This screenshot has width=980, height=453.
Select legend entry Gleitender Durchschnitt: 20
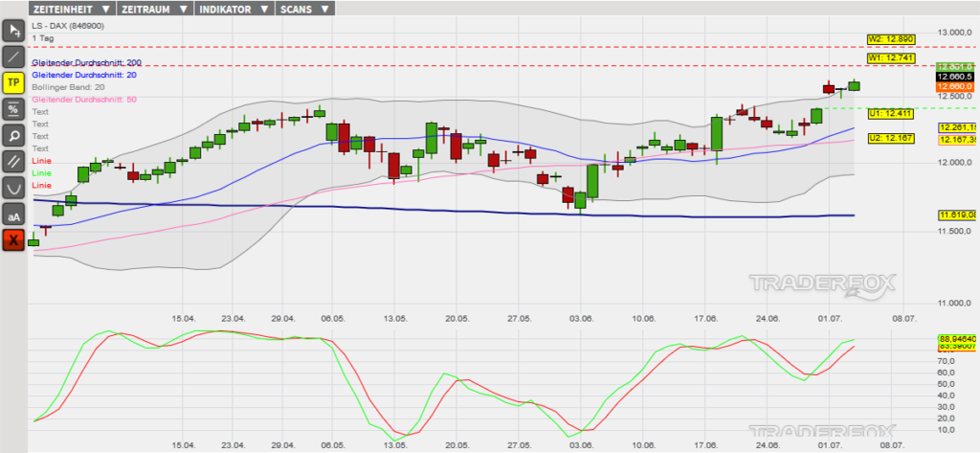84,75
